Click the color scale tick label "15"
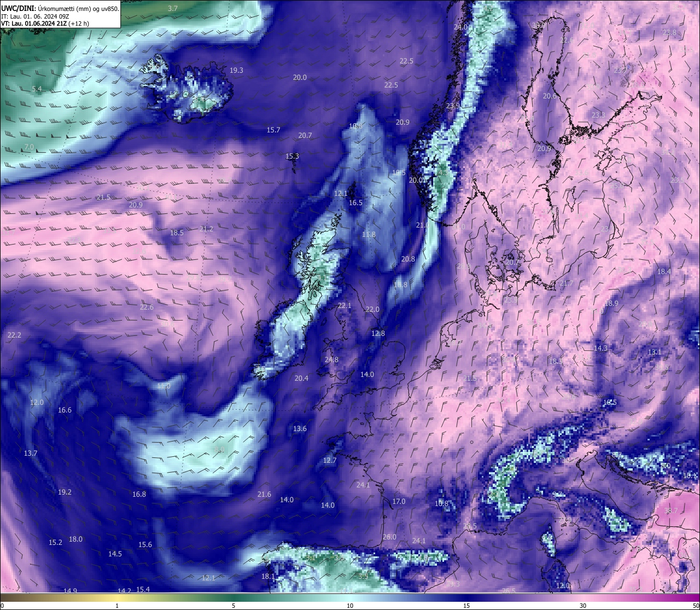 466,606
